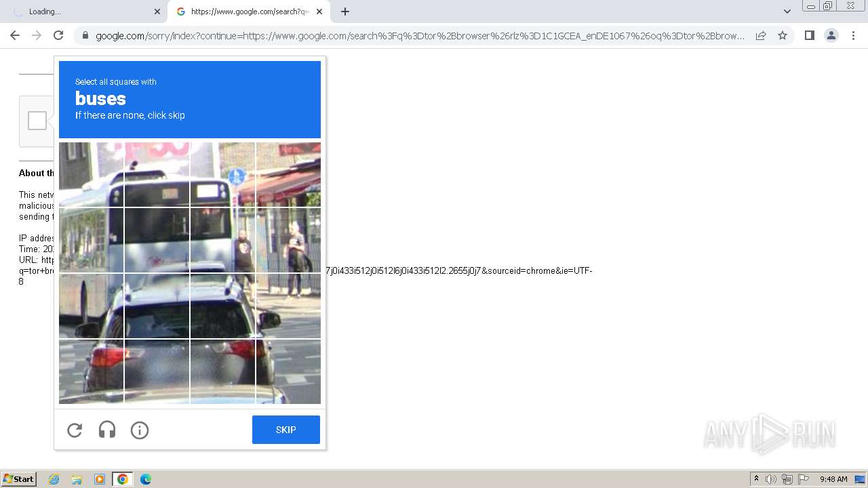Click the address bar URL
This screenshot has width=868, height=488.
tap(420, 35)
